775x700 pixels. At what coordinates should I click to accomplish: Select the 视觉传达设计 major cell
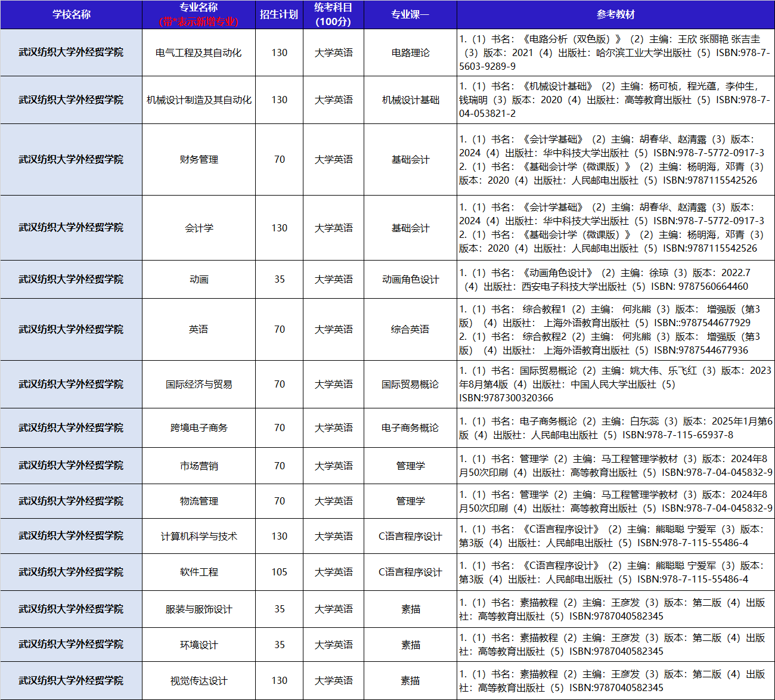(199, 680)
